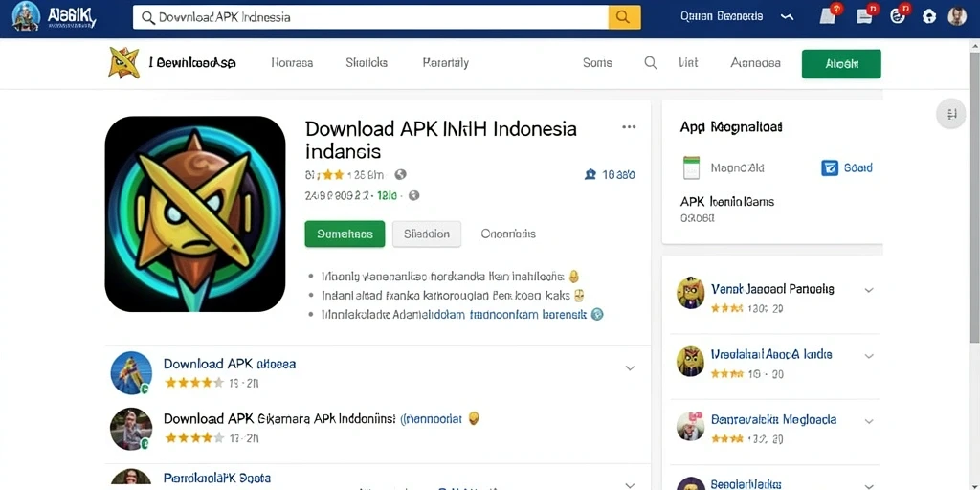This screenshot has height=490, width=980.
Task: Open the "Honrasa" navigation tab
Action: click(x=292, y=63)
